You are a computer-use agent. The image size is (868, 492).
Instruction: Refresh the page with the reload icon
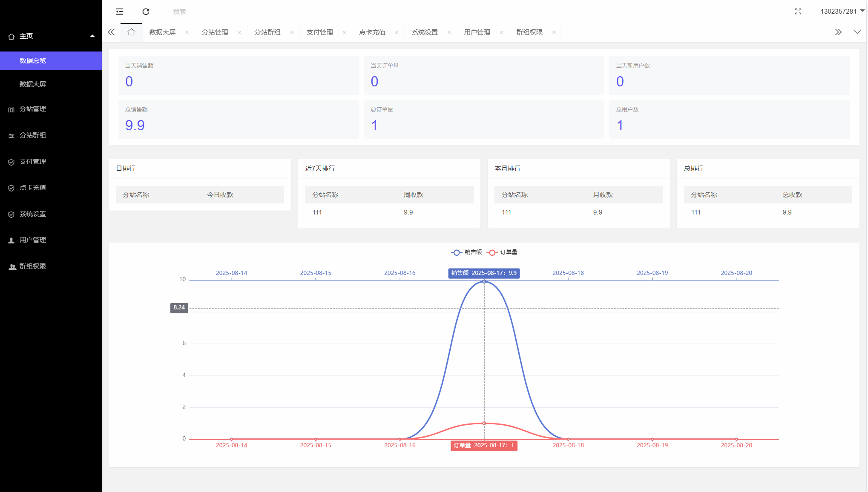[x=146, y=11]
